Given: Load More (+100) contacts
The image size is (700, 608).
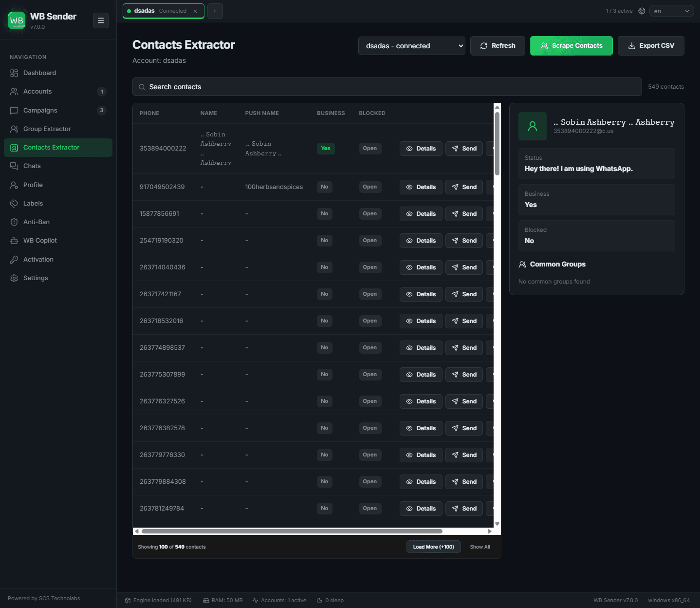Looking at the screenshot, I should click(434, 547).
